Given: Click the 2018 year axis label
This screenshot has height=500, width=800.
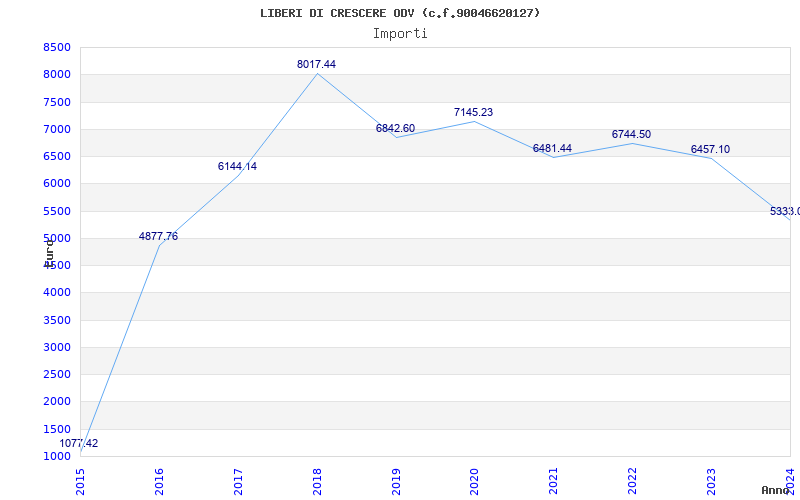Looking at the screenshot, I should point(318,480).
